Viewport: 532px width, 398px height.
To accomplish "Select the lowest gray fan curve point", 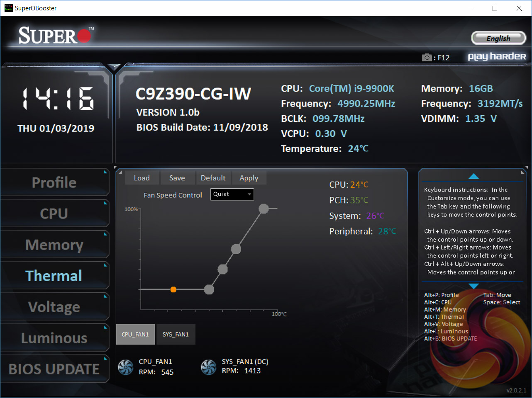I will (209, 289).
